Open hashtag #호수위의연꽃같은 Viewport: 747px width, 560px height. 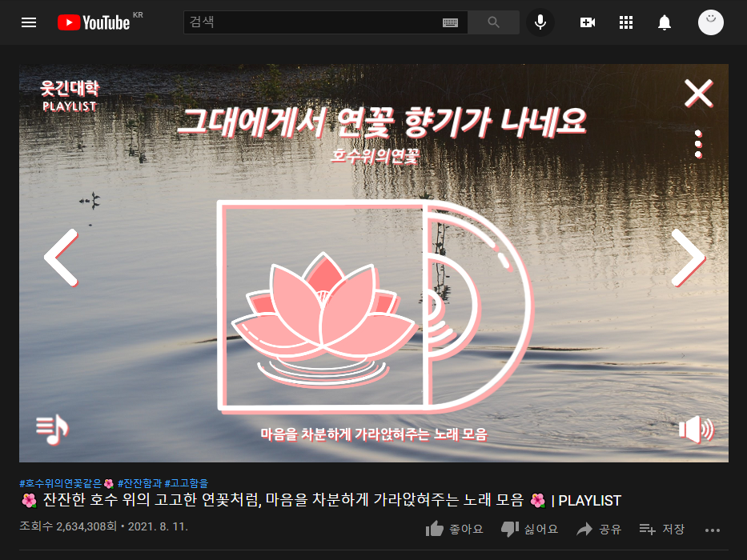pos(66,484)
